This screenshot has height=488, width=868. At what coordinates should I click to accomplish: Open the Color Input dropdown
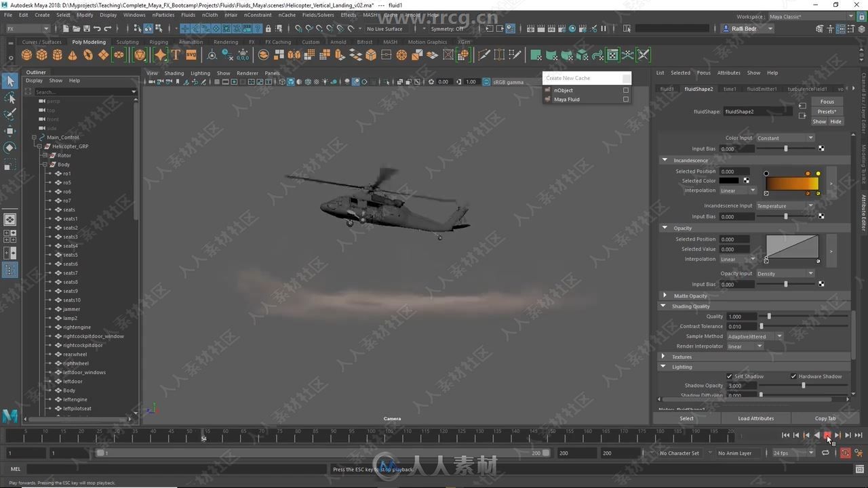click(785, 138)
